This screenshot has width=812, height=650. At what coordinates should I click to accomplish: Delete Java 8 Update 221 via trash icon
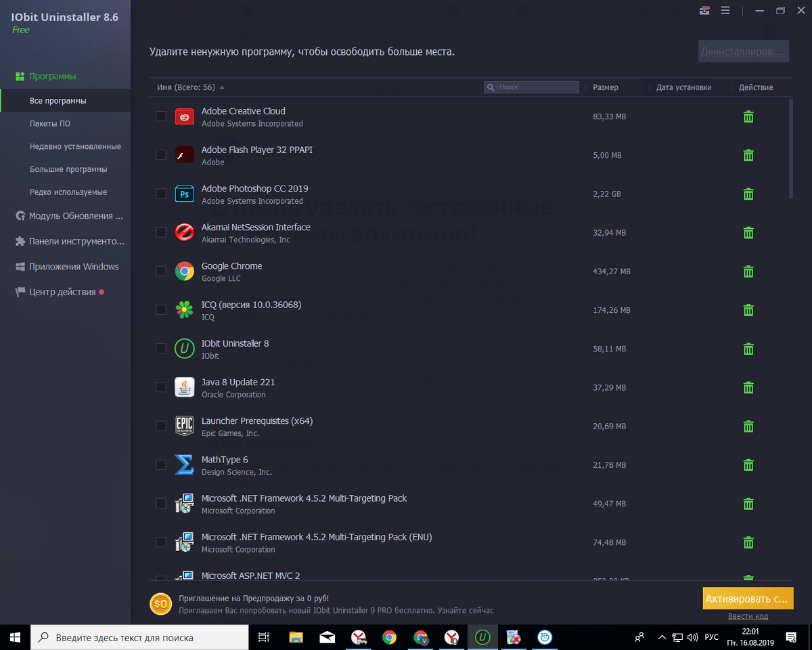748,387
